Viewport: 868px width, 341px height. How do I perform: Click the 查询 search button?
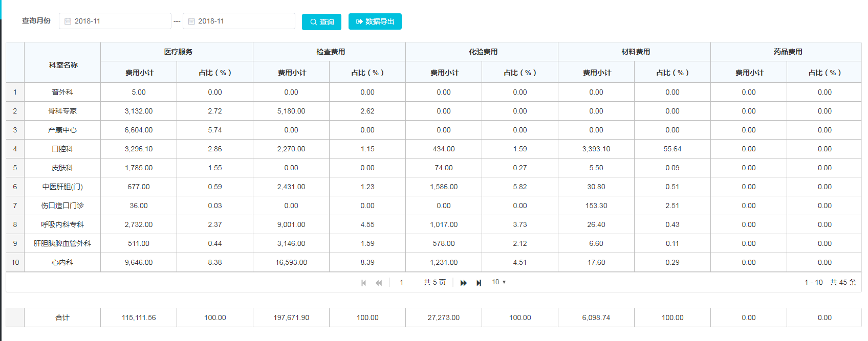coord(321,22)
